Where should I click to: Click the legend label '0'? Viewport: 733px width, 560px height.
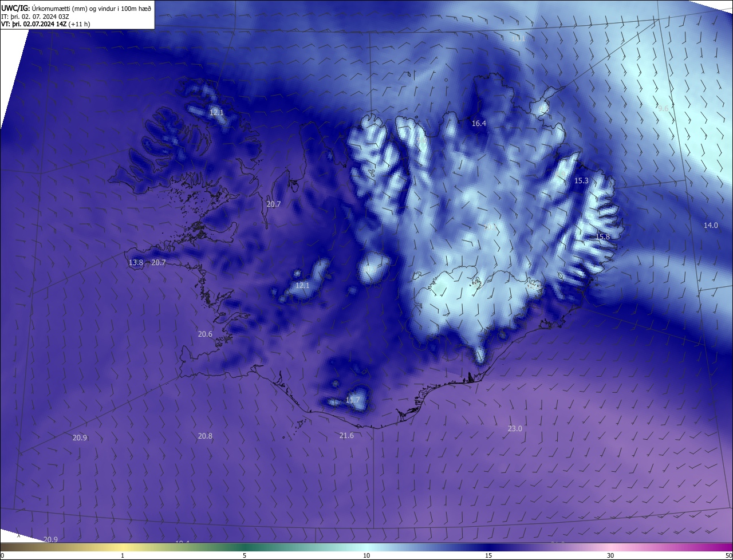point(2,556)
